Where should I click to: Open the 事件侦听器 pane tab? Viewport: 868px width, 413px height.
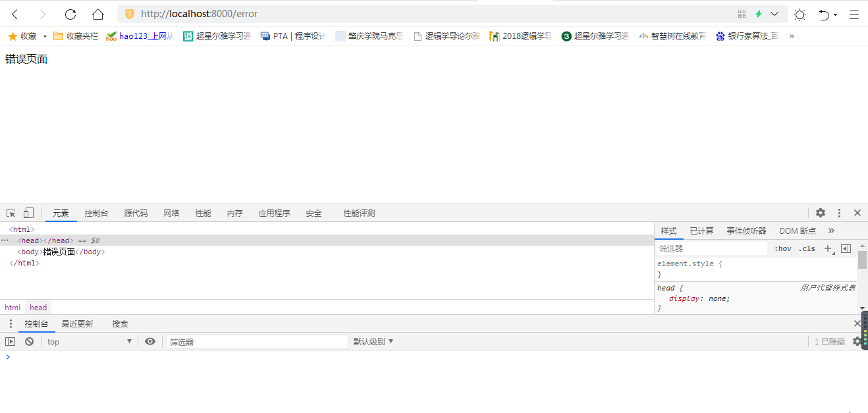click(746, 231)
